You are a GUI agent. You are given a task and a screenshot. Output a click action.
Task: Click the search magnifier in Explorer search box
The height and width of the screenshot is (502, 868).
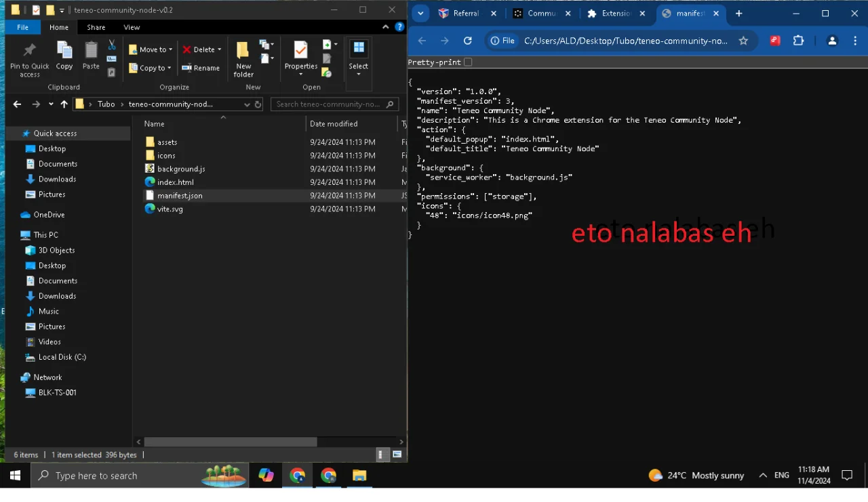point(390,104)
